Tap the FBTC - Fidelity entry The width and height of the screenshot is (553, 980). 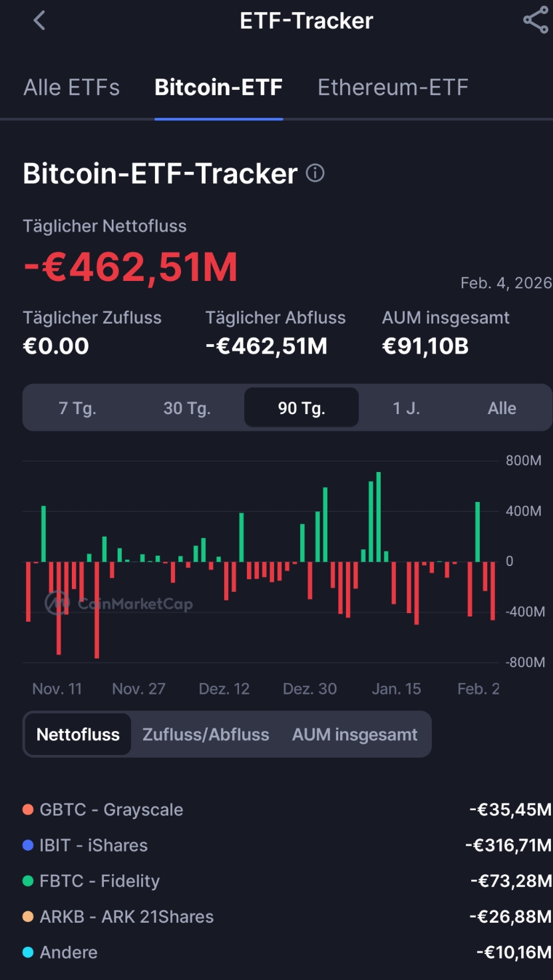[100, 881]
